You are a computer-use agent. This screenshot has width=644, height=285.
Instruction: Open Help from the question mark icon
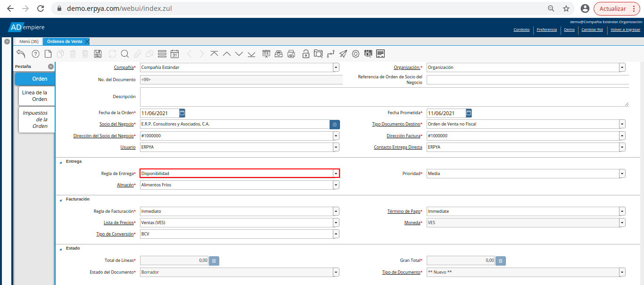(35, 54)
